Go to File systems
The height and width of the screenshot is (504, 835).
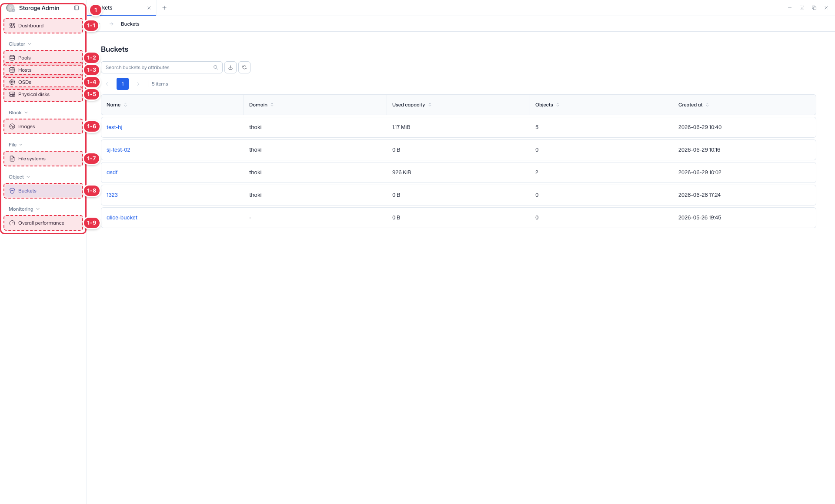click(x=43, y=159)
